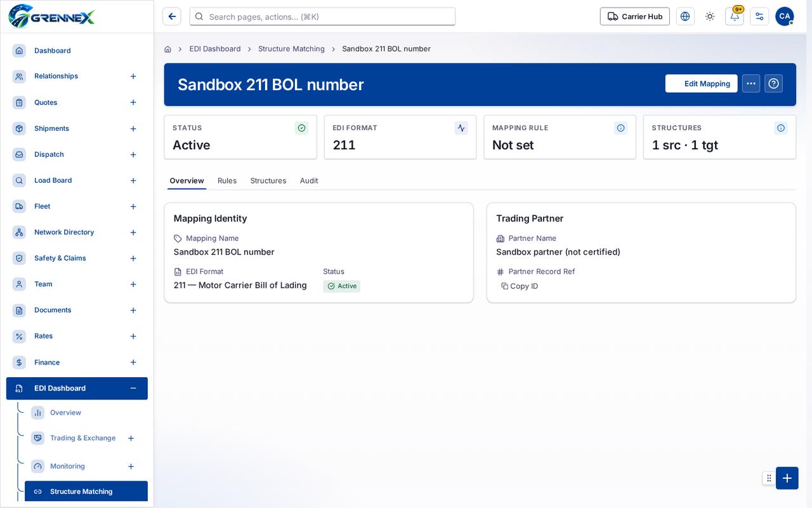Open Dashboard in the sidebar
The width and height of the screenshot is (812, 508).
click(x=77, y=51)
